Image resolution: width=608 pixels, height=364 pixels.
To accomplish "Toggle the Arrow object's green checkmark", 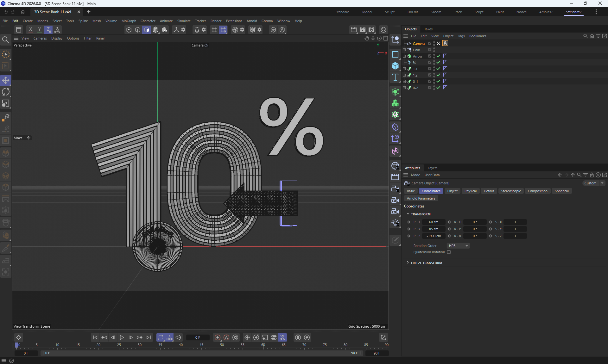I will pyautogui.click(x=438, y=56).
